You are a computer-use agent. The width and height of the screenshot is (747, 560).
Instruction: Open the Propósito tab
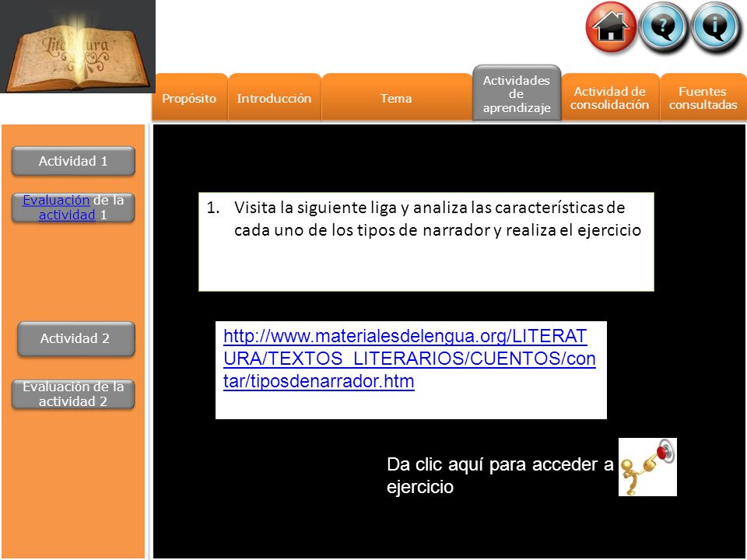click(190, 98)
